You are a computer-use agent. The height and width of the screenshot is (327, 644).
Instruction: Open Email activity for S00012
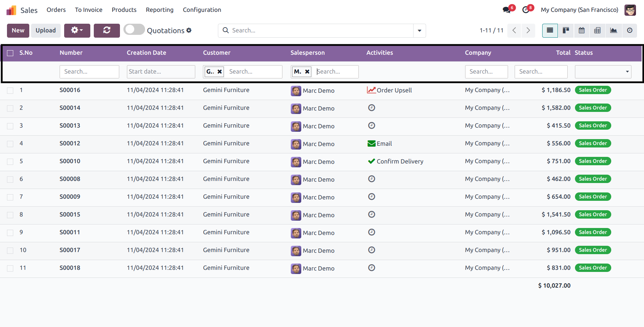(380, 144)
